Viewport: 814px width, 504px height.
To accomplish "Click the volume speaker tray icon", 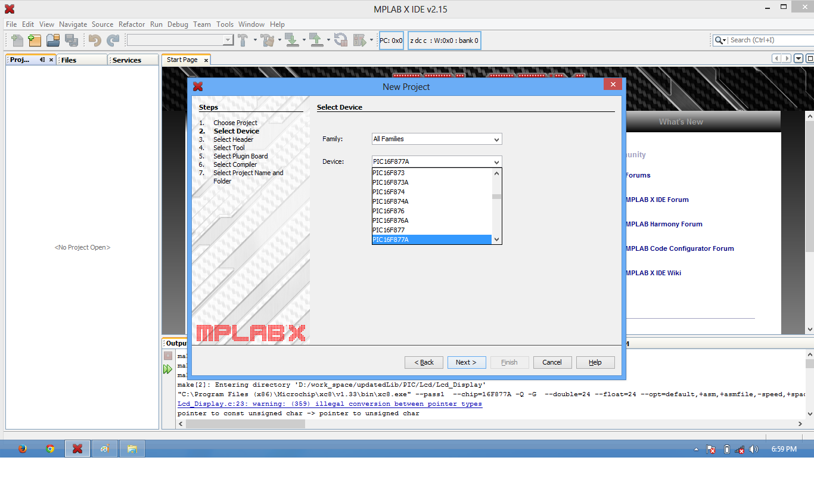I will [754, 449].
